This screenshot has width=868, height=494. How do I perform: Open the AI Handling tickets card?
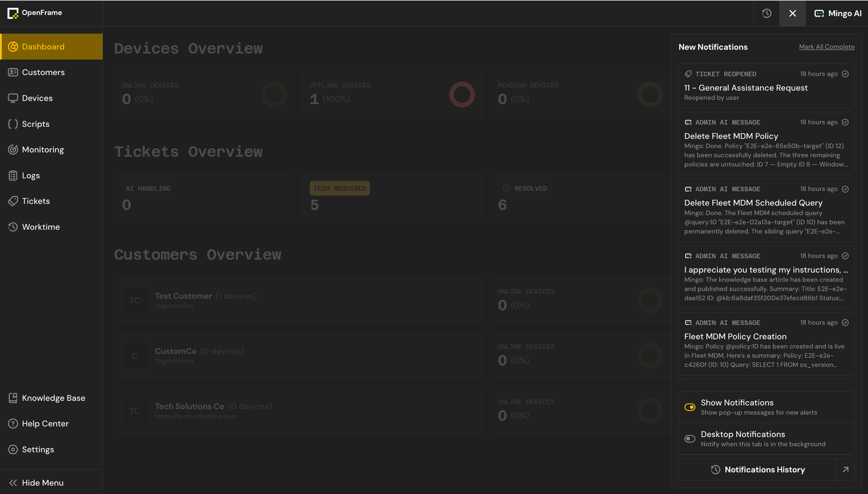[204, 198]
